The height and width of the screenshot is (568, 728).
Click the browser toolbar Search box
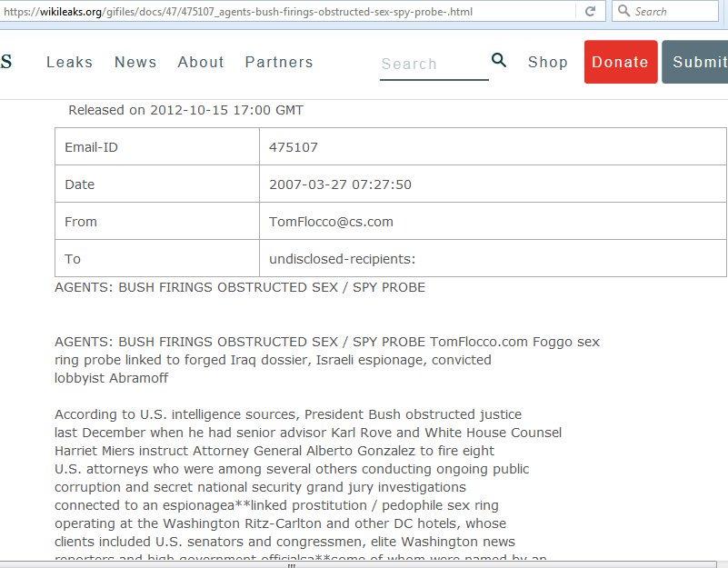point(665,11)
